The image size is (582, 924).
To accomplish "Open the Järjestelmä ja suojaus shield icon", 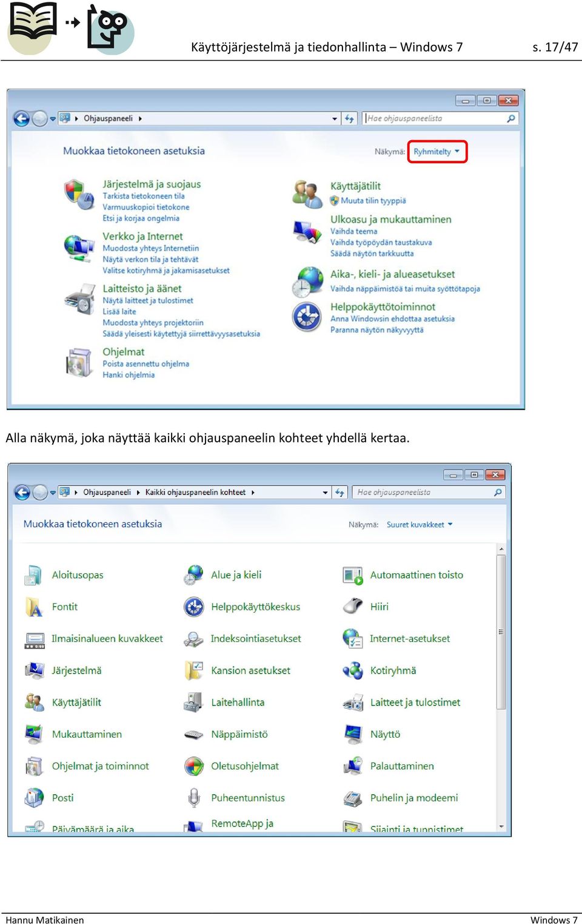I will point(79,194).
